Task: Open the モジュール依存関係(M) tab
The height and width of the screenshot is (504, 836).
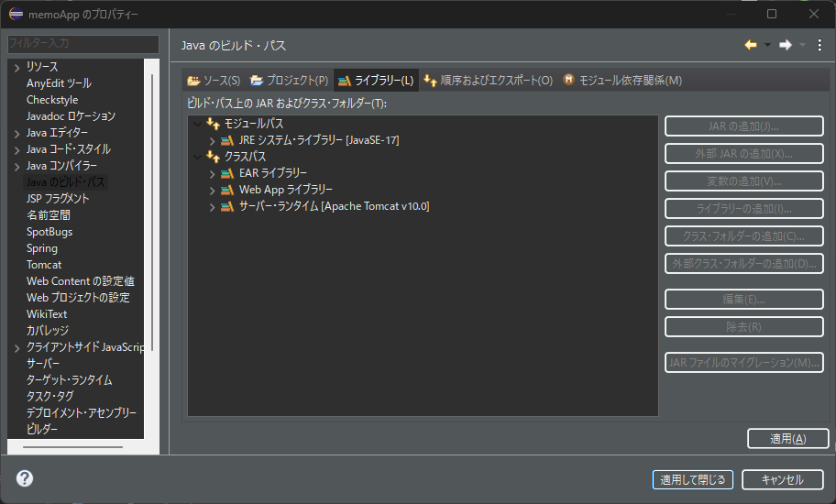Action: click(x=622, y=81)
